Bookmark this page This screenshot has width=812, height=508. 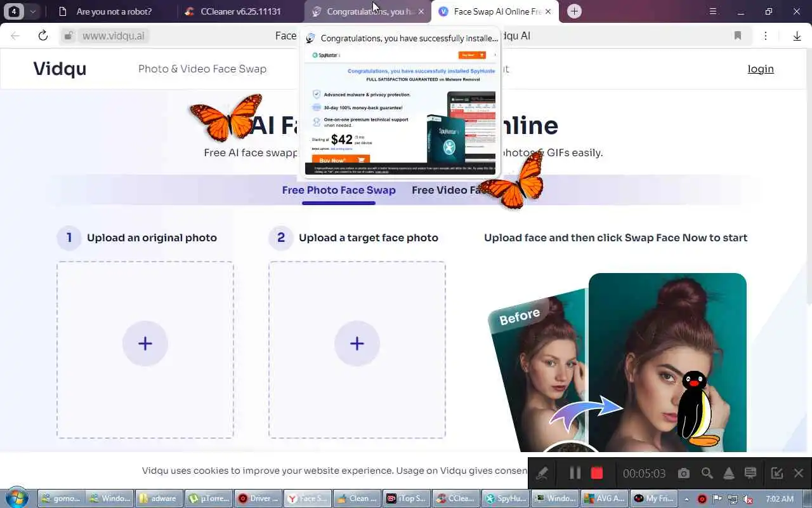coord(738,36)
